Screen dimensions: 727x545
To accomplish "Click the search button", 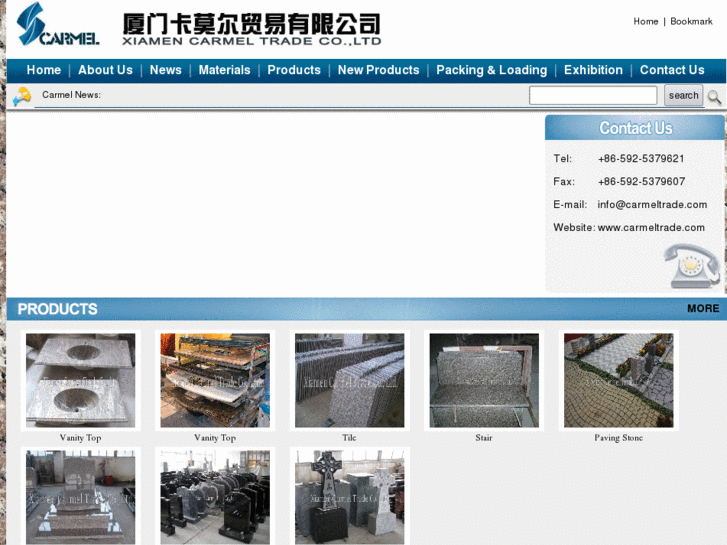I will [x=683, y=95].
